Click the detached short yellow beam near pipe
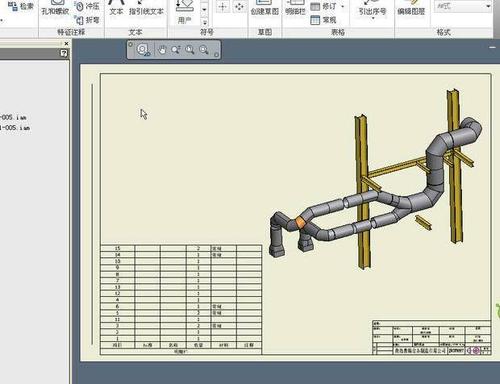Viewport: 500px width, 384px height. pyautogui.click(x=424, y=223)
